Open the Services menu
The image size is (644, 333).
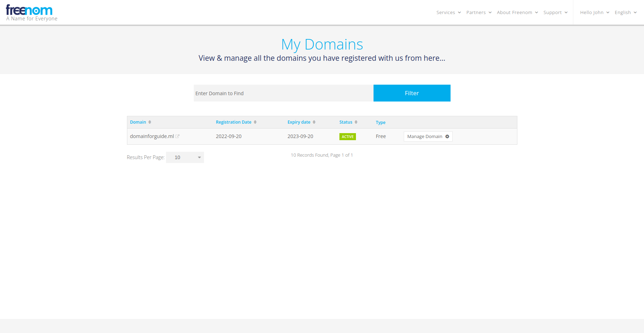coord(448,12)
